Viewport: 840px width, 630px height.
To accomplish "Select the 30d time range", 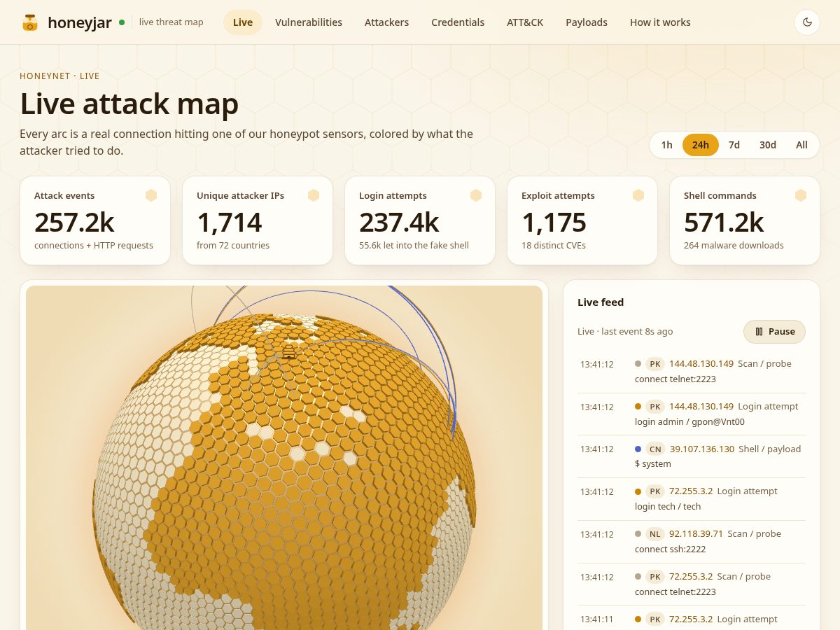I will (x=768, y=145).
